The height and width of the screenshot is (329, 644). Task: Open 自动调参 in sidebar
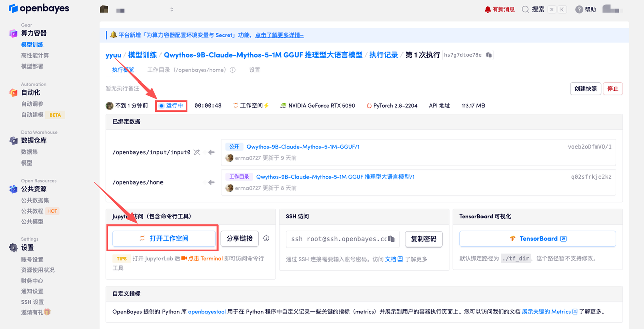[32, 104]
